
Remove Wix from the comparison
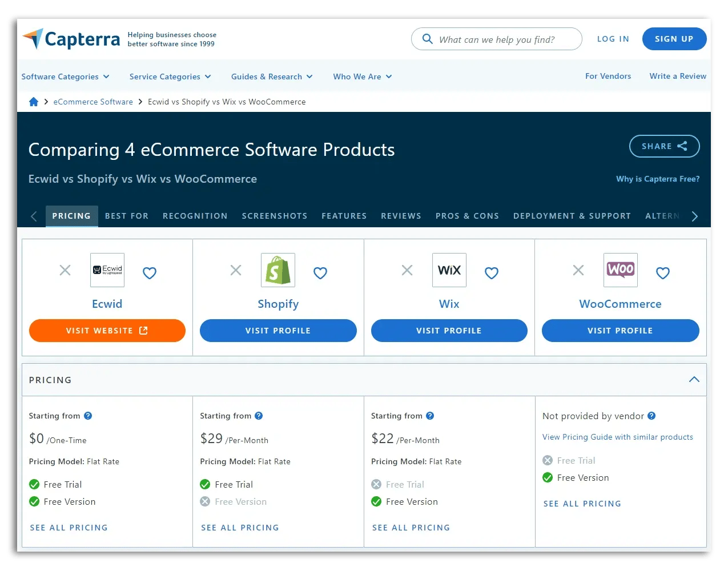tap(407, 270)
